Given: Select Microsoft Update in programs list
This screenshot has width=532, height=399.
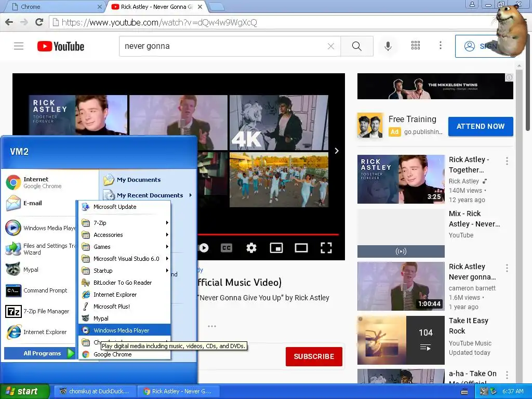Looking at the screenshot, I should pos(125,207).
